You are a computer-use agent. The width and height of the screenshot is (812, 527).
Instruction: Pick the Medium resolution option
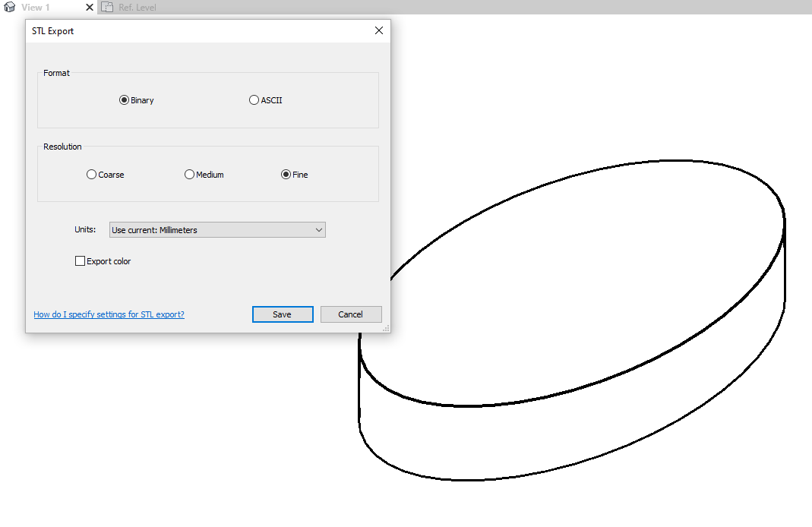pos(190,175)
